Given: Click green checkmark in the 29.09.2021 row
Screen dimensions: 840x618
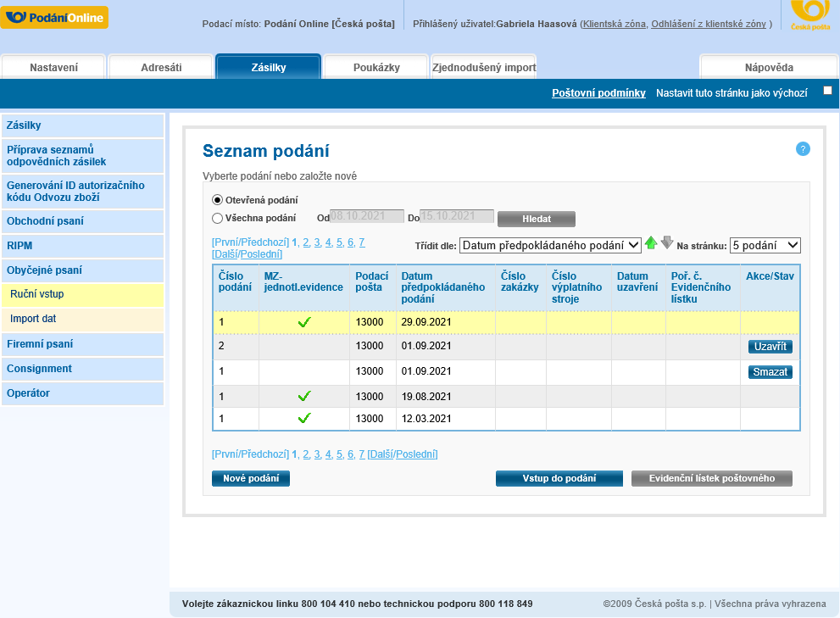Looking at the screenshot, I should [304, 322].
